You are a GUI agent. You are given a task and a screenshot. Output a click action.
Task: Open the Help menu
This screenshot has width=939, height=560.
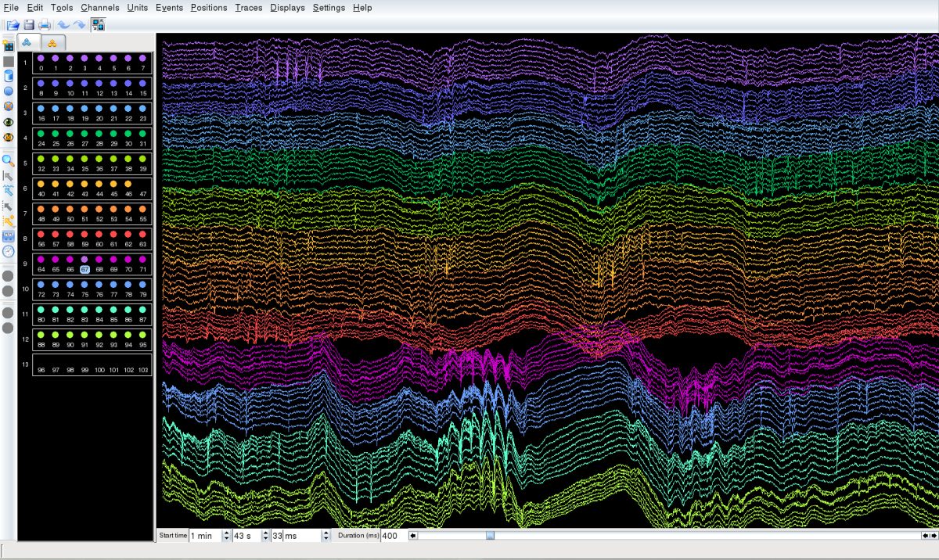(362, 8)
